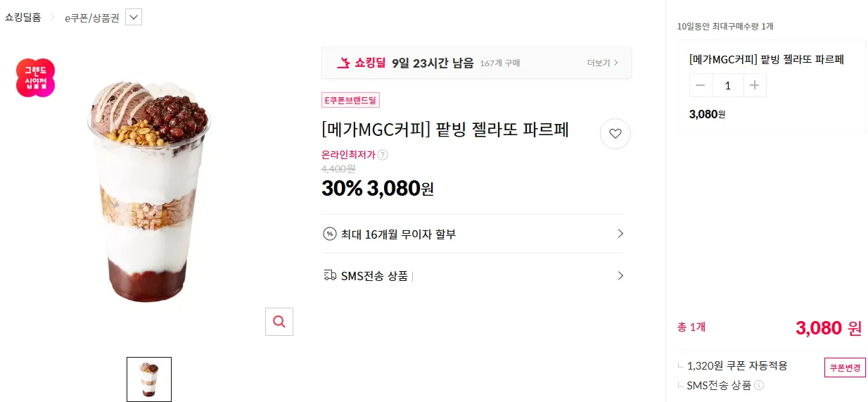Open magnifier to enlarge product image

279,322
